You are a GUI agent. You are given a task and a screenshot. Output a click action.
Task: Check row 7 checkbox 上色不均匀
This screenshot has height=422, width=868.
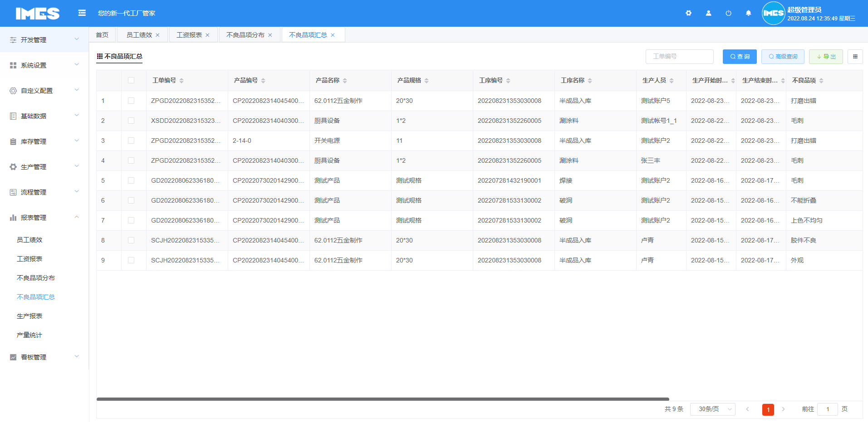tap(131, 220)
